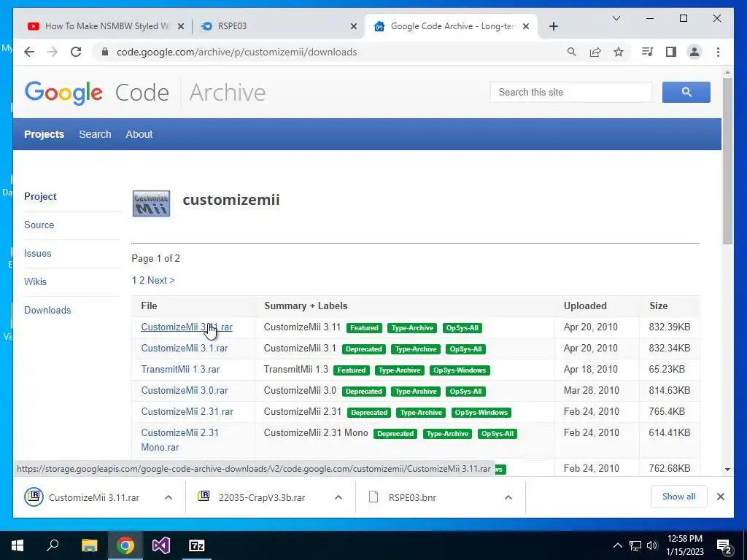Open File Explorer from taskbar
747x560 pixels.
click(x=89, y=545)
